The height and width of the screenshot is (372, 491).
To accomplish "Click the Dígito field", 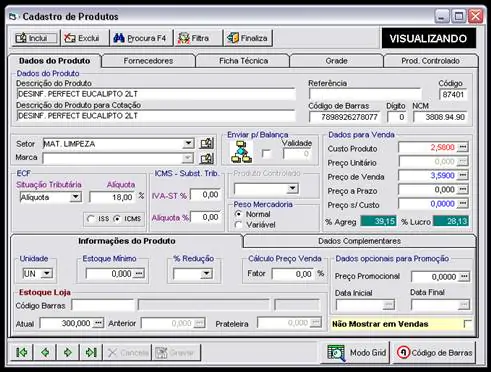I will (397, 117).
